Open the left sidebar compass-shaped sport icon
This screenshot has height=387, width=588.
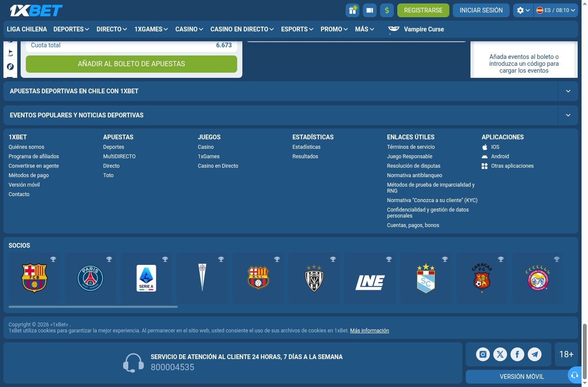click(11, 67)
